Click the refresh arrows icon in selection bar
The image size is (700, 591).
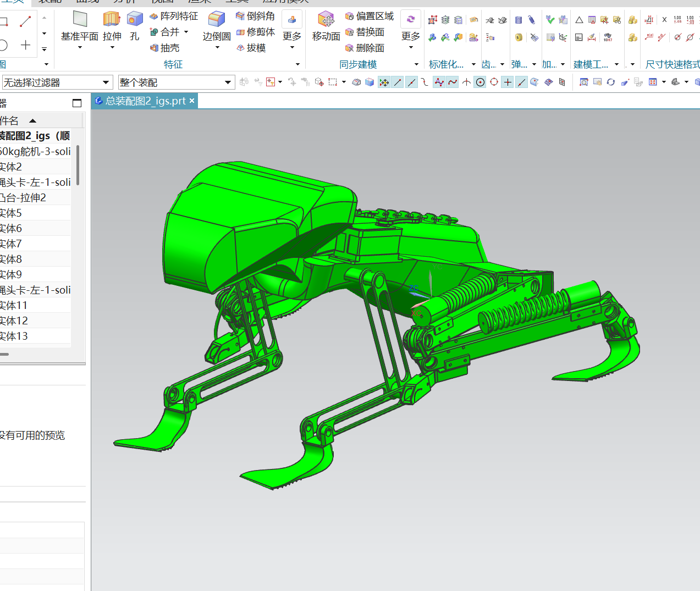point(611,82)
